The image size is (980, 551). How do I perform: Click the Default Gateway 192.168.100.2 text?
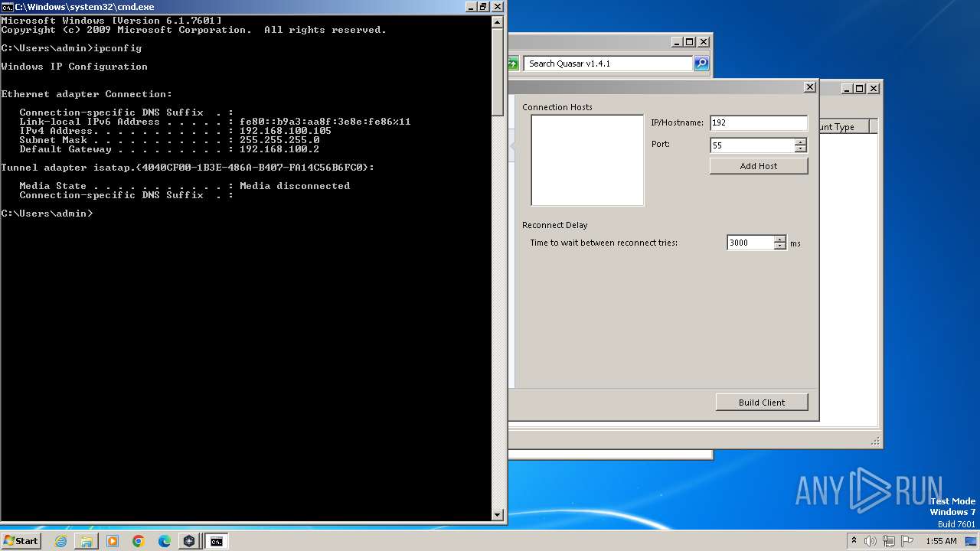[279, 149]
